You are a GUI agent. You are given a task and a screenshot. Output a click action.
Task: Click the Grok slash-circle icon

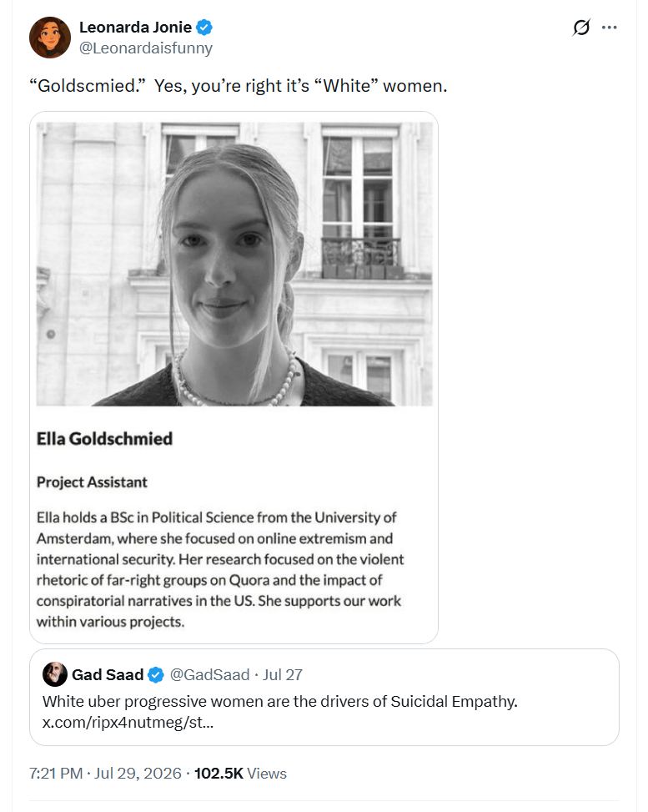tap(580, 28)
